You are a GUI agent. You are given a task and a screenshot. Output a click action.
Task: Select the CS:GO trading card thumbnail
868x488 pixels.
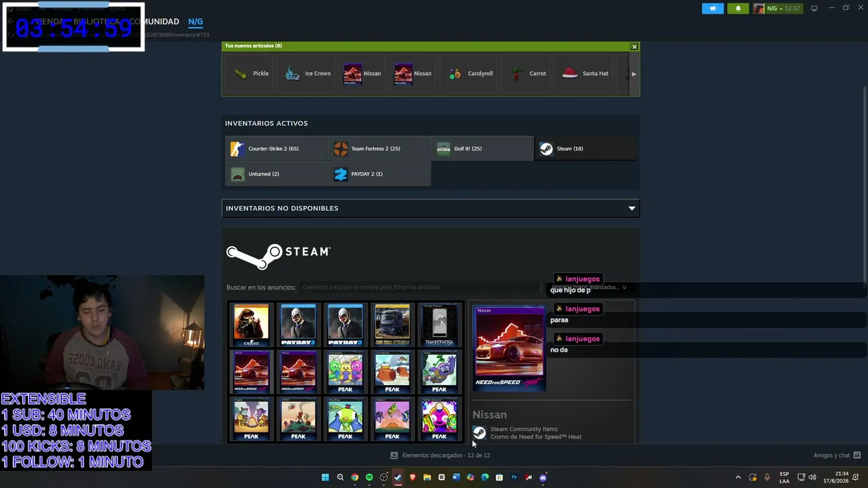[251, 325]
